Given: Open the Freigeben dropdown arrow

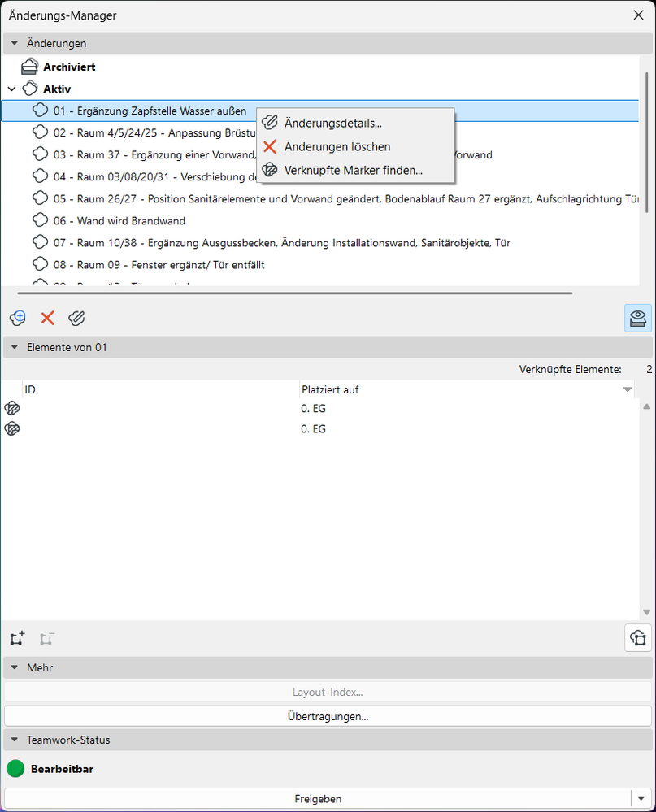Looking at the screenshot, I should click(x=641, y=798).
